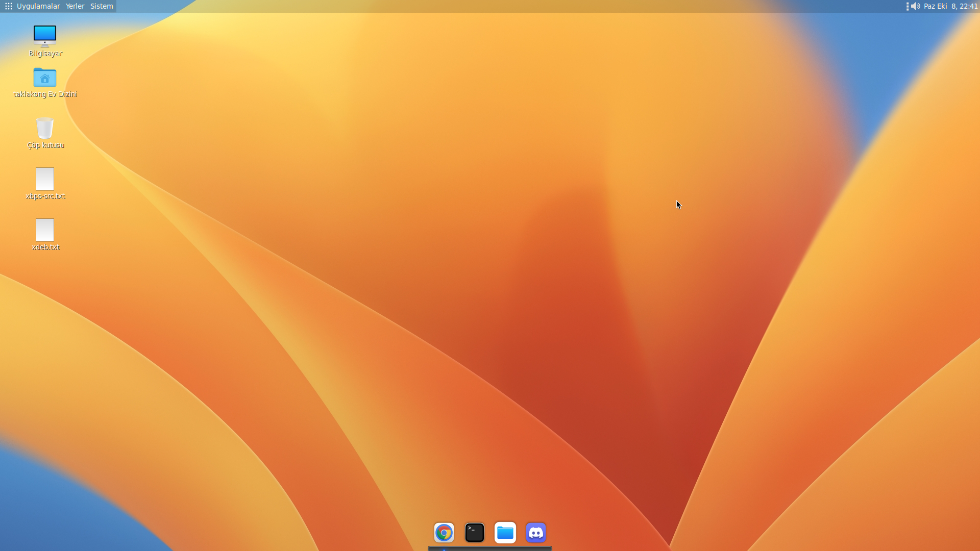The width and height of the screenshot is (980, 551).
Task: Open the Terminal from the dock
Action: [474, 533]
